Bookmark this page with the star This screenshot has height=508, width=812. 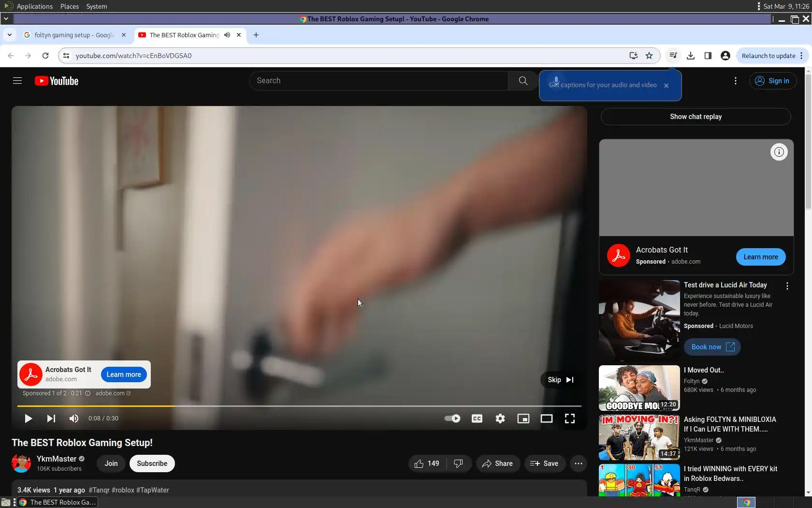point(649,56)
